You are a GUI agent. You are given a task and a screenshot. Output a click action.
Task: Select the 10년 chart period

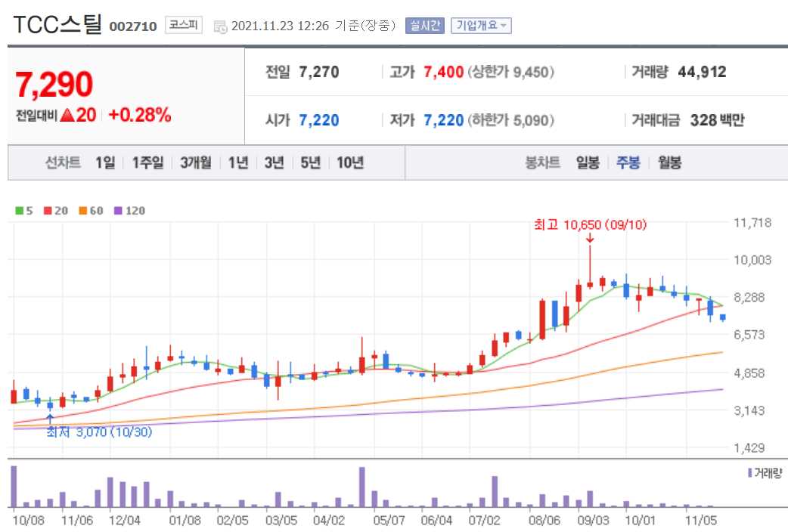tap(349, 162)
